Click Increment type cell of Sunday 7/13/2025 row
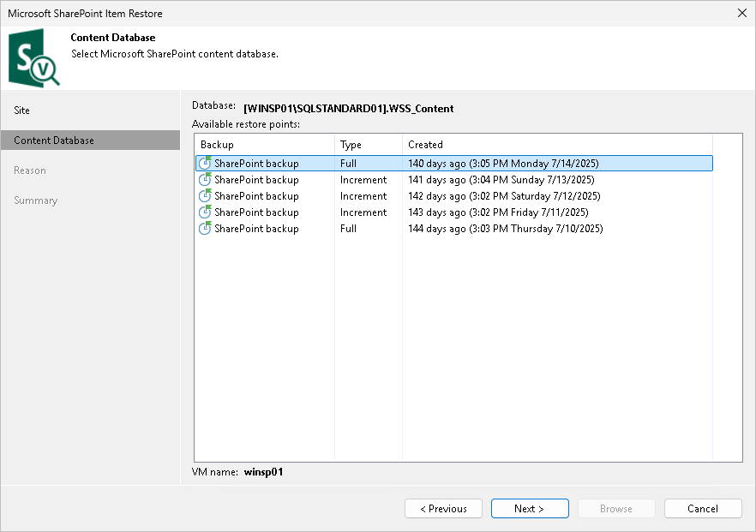This screenshot has width=756, height=532. click(x=363, y=180)
